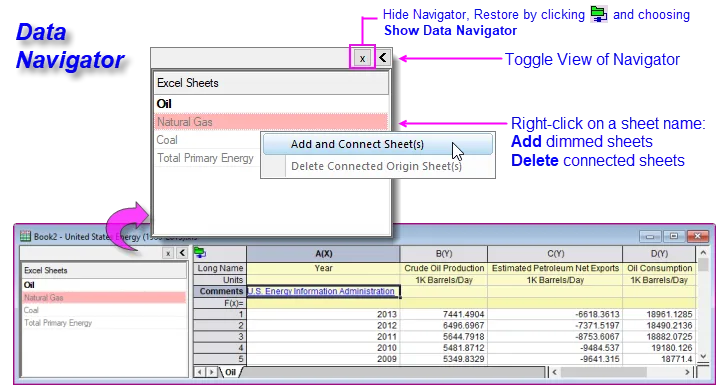
Task: Click Estimated Petroleum Net Exports cell
Action: (555, 268)
